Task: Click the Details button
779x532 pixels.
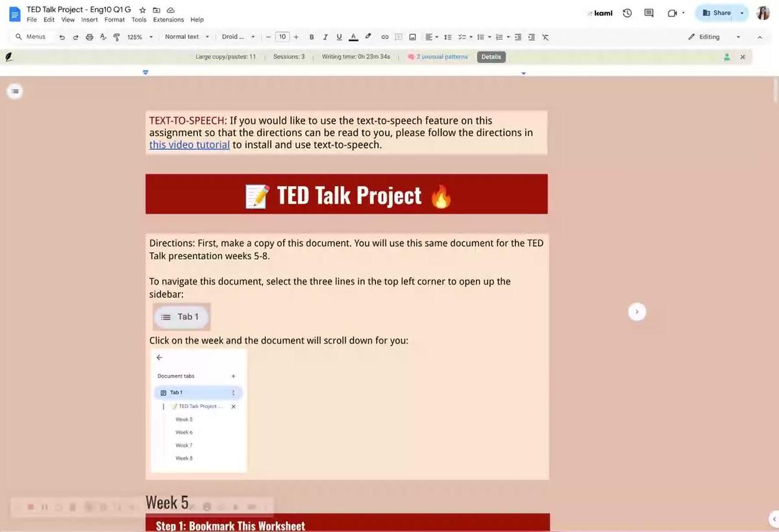Action: click(491, 57)
